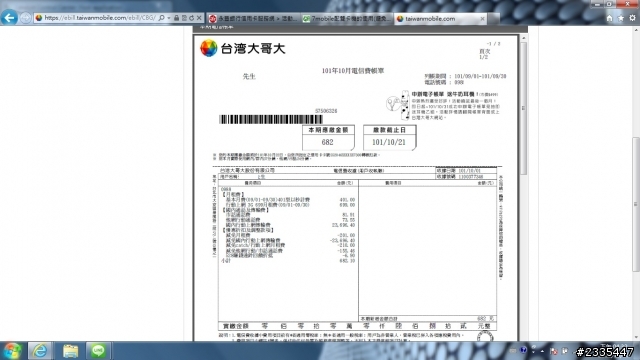The height and width of the screenshot is (360, 640).
Task: Open the address bar dropdown arrow
Action: point(169,18)
